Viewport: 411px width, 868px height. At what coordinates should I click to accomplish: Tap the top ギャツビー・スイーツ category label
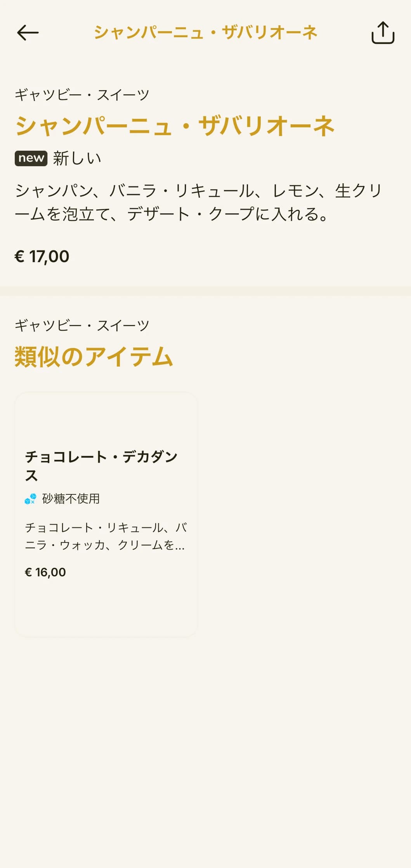82,95
